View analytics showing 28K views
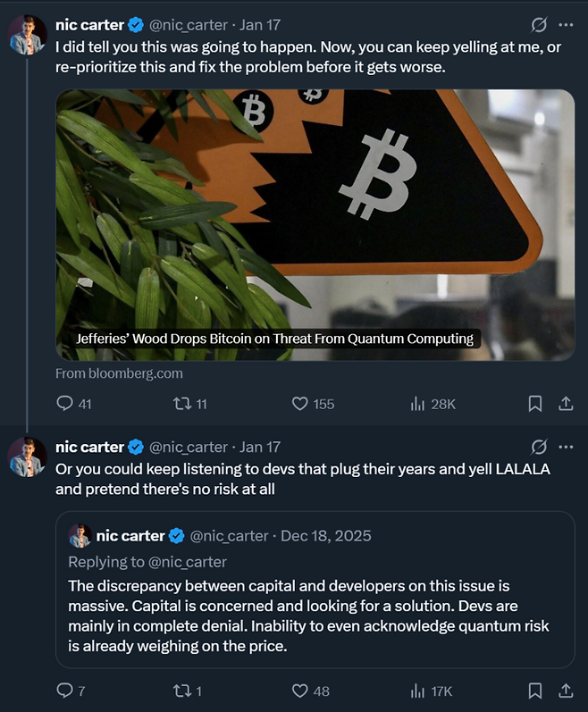 [x=417, y=404]
